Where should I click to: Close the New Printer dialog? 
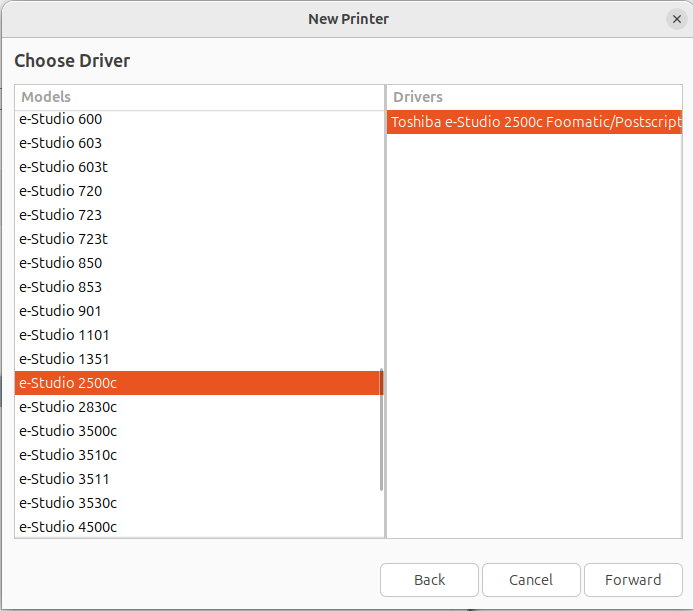pos(676,19)
